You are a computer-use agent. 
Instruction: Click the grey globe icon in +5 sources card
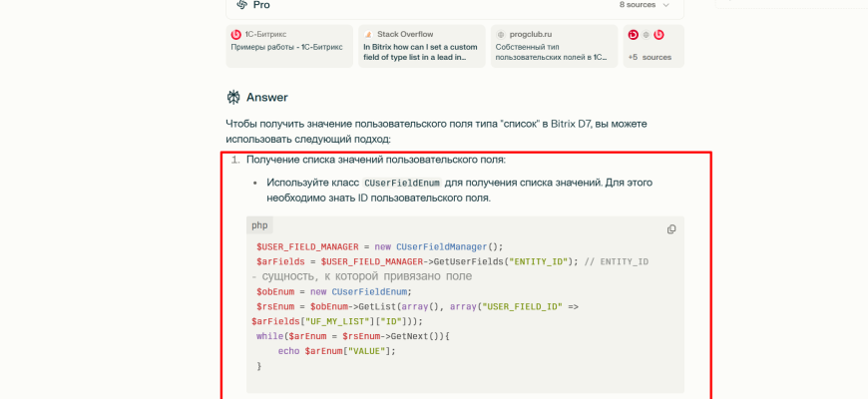tap(646, 34)
